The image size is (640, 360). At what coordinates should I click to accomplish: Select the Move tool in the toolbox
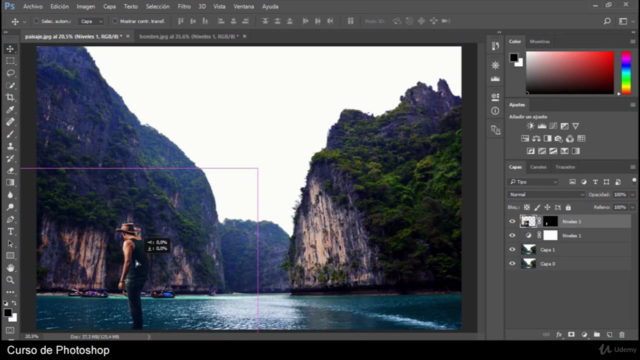[11, 49]
